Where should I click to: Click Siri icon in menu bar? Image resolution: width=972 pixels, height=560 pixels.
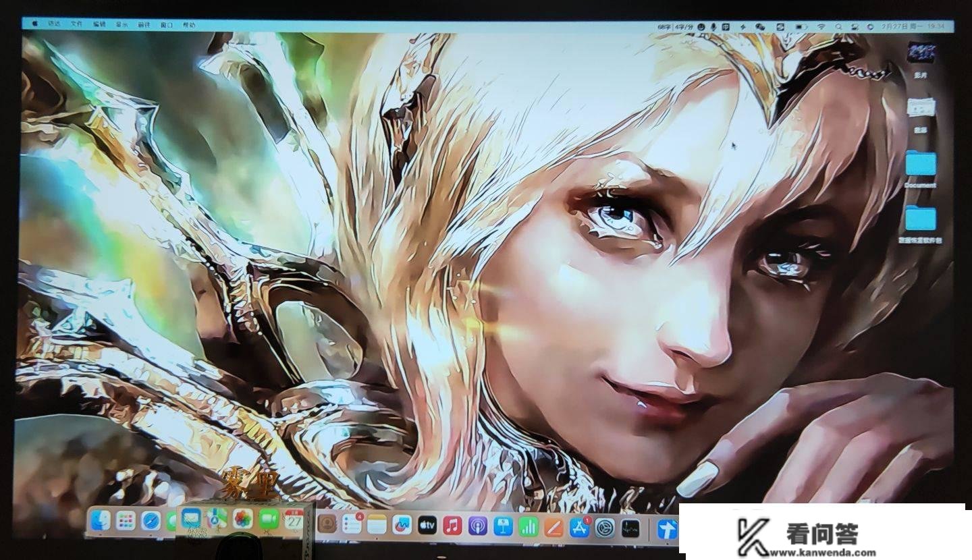point(870,26)
